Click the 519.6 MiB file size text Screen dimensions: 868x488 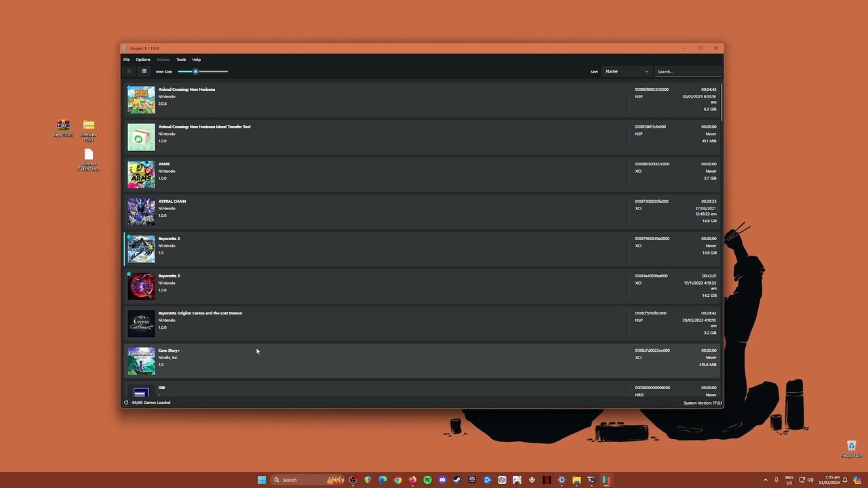pyautogui.click(x=708, y=365)
